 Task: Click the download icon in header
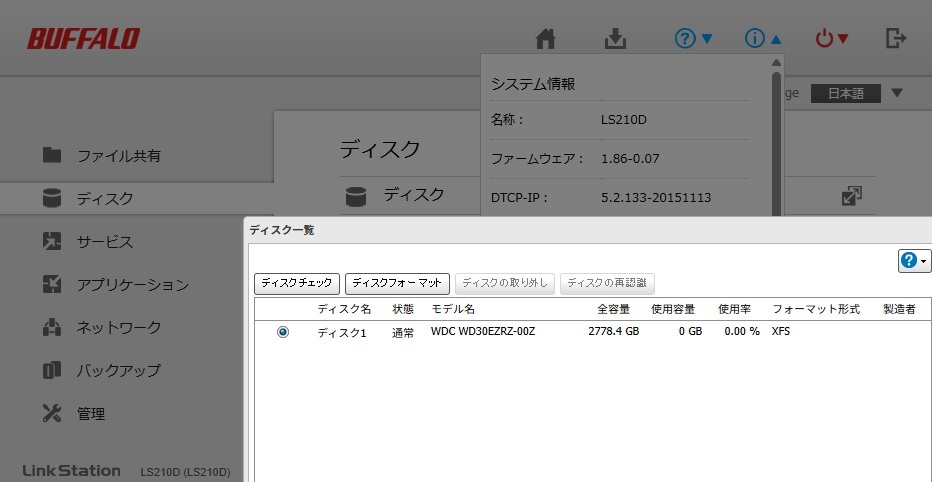(615, 39)
